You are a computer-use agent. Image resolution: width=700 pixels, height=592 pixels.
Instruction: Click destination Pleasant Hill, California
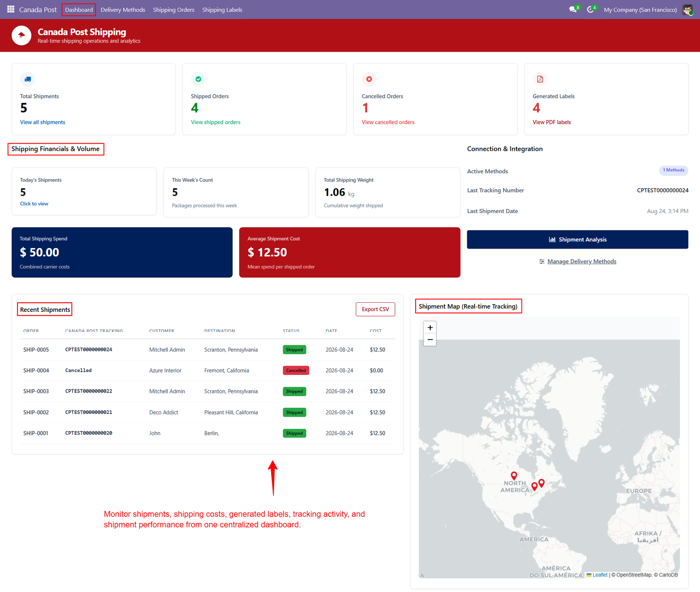click(231, 412)
